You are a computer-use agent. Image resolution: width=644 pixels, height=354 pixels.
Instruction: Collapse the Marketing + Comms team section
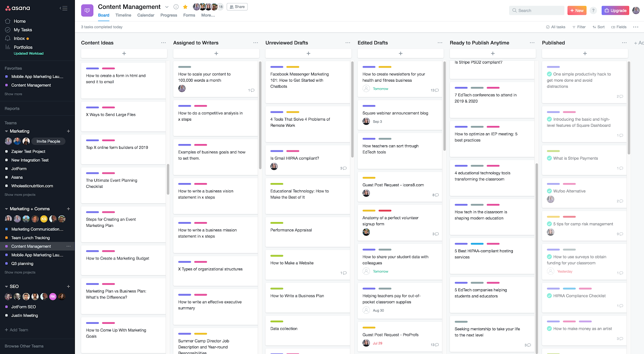point(6,209)
